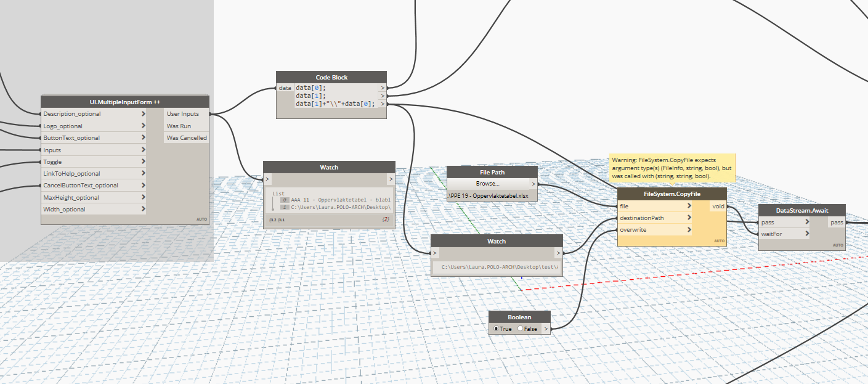Screen dimensions: 868x384
Task: Click output port of Watch node showing test path
Action: coord(558,253)
